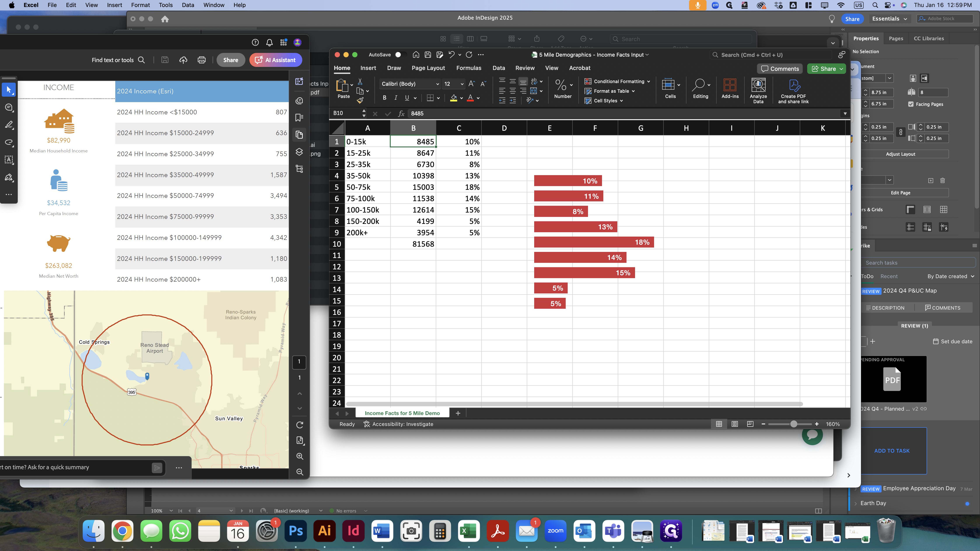This screenshot has height=551, width=980.
Task: Expand the formula bar with its arrow
Action: click(845, 113)
